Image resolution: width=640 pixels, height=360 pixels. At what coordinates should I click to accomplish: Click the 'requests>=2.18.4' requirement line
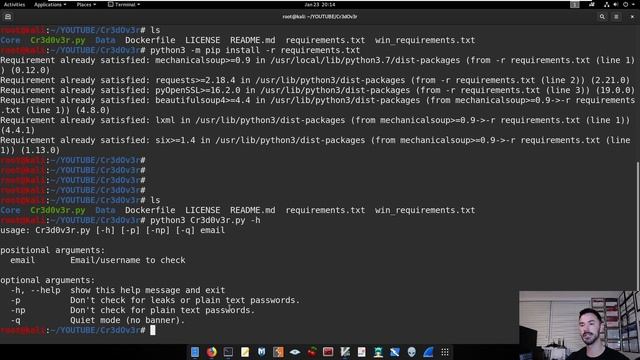[x=315, y=80]
